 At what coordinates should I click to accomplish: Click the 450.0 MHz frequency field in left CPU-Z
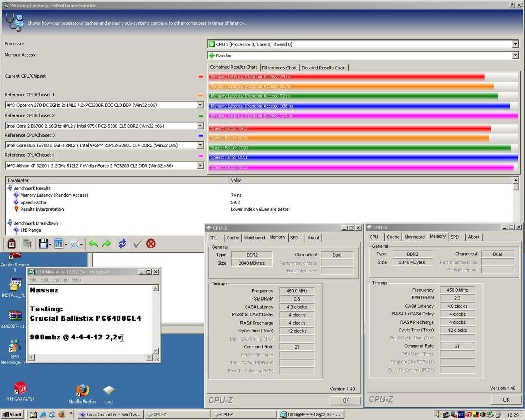pos(297,291)
